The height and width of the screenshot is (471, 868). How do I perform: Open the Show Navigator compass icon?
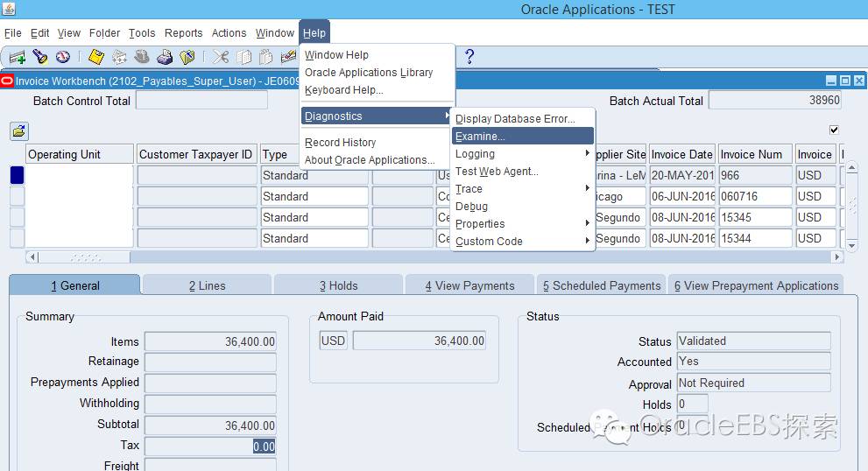point(62,56)
